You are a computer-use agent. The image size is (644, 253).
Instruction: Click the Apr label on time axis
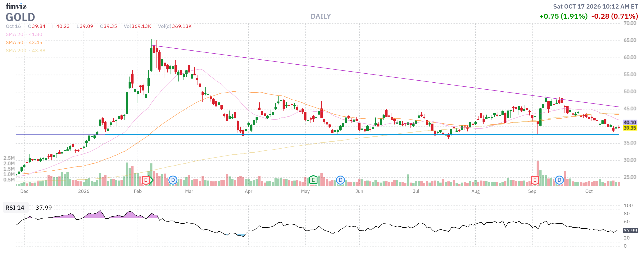click(x=249, y=192)
